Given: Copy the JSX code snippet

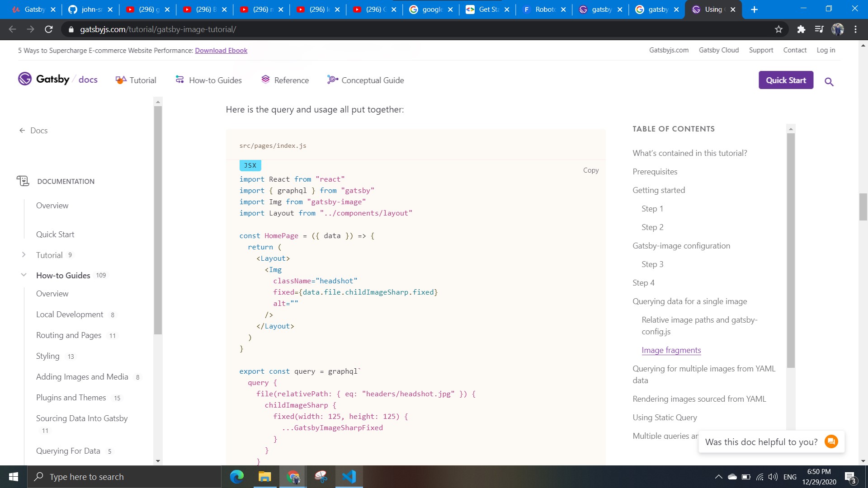Looking at the screenshot, I should pyautogui.click(x=590, y=170).
